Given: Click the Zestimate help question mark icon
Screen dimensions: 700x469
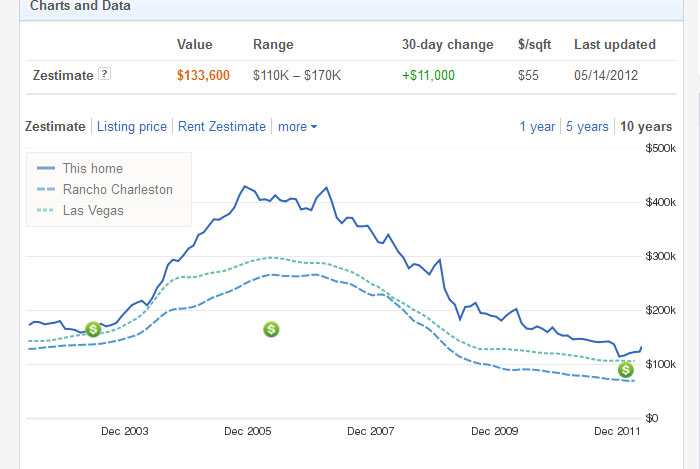Looking at the screenshot, I should coord(105,75).
